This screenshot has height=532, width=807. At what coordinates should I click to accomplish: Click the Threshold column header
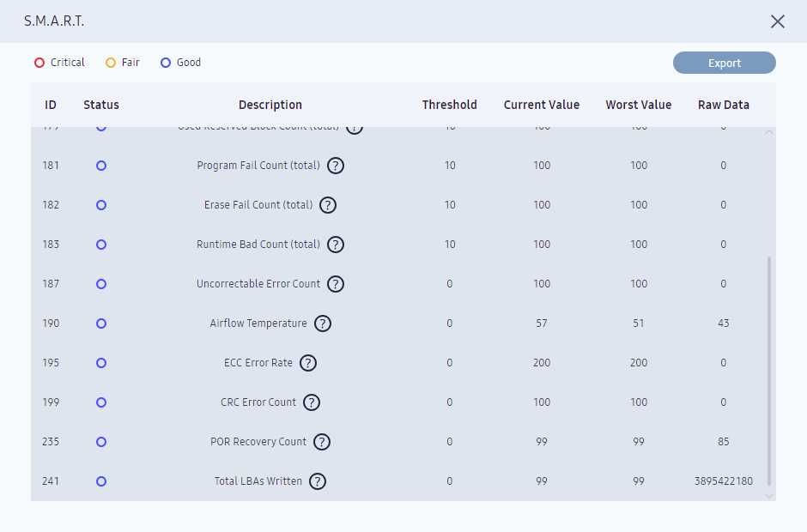point(449,105)
